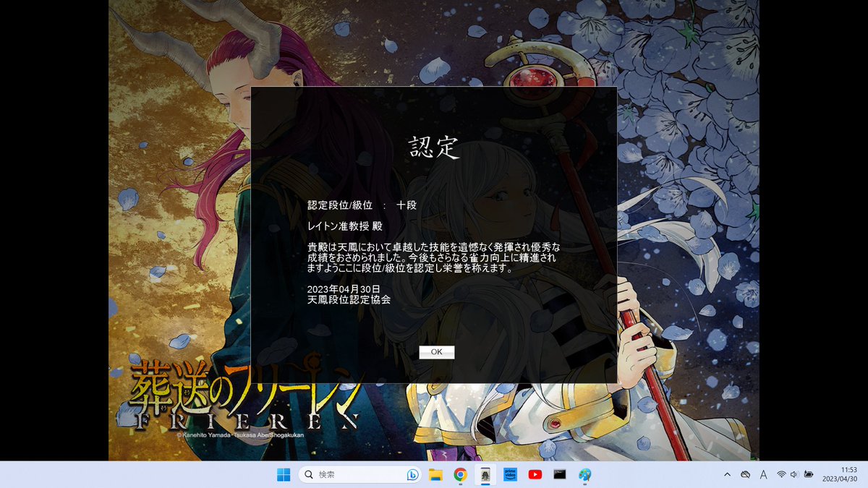Viewport: 868px width, 488px height.
Task: Click the taskbar 検索 search box
Action: pyautogui.click(x=360, y=474)
